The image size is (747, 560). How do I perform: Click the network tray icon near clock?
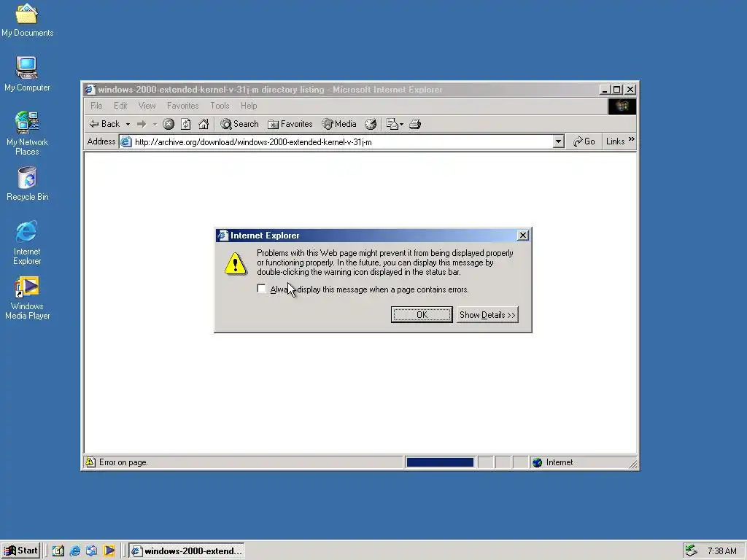[x=691, y=551]
